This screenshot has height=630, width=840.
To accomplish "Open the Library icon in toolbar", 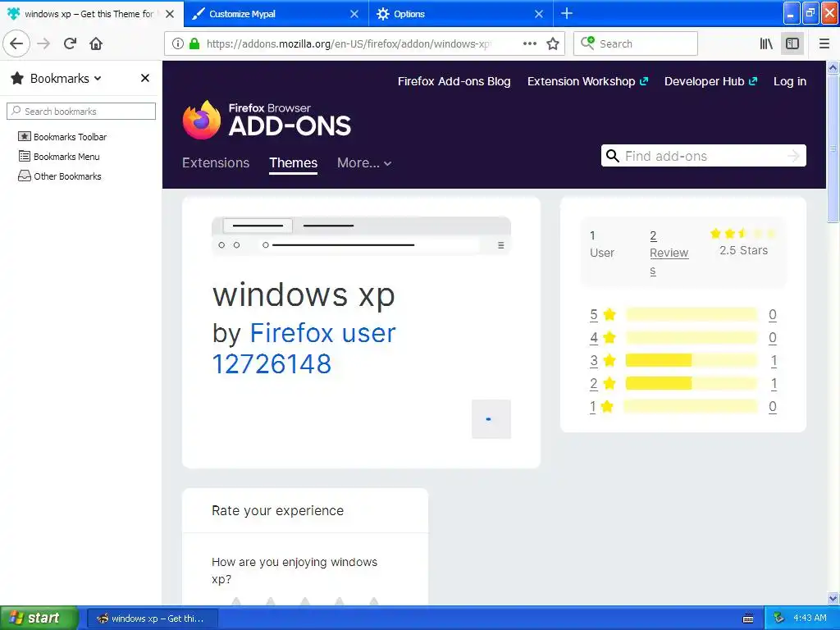I will coord(767,43).
